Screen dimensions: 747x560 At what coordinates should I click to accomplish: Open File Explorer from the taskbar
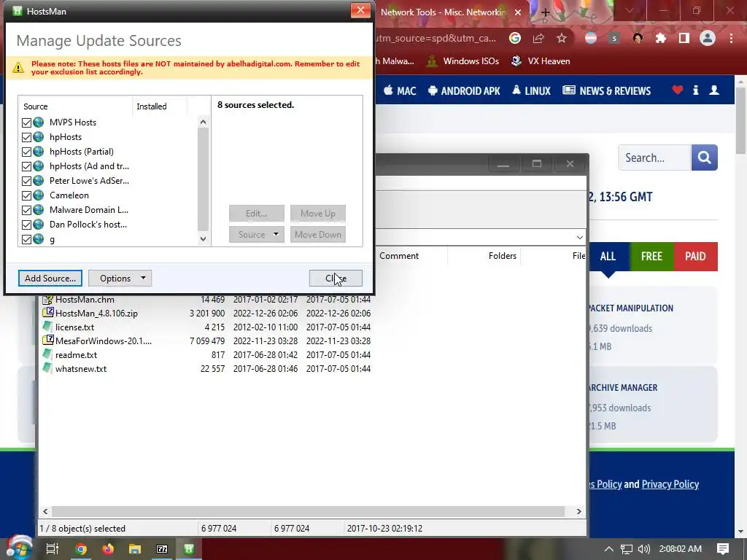coord(135,549)
